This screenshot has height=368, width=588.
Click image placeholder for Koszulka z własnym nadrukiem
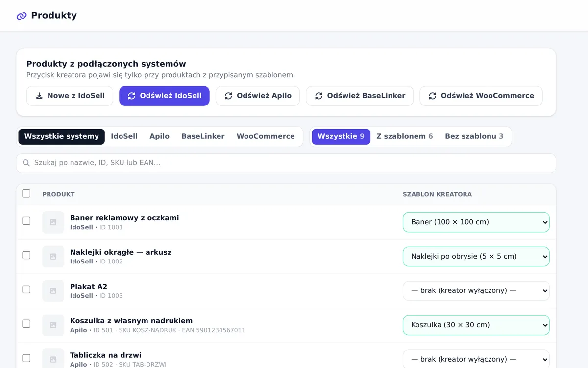pos(53,325)
